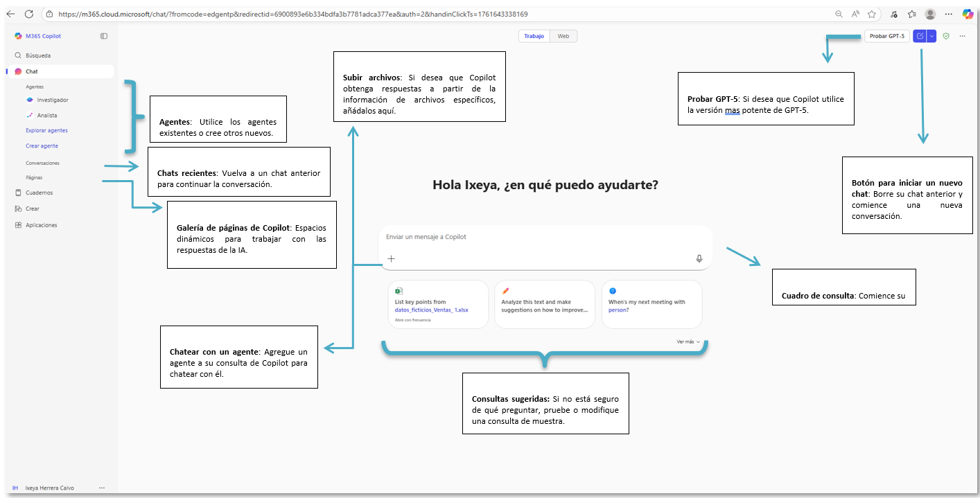Expand Ver más suggestions
The width and height of the screenshot is (980, 498).
(688, 341)
